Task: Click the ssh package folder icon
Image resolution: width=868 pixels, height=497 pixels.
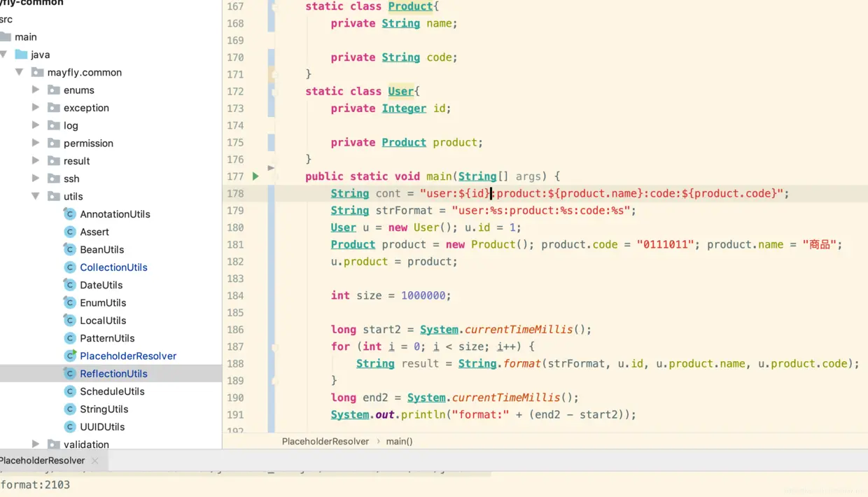Action: (x=52, y=178)
